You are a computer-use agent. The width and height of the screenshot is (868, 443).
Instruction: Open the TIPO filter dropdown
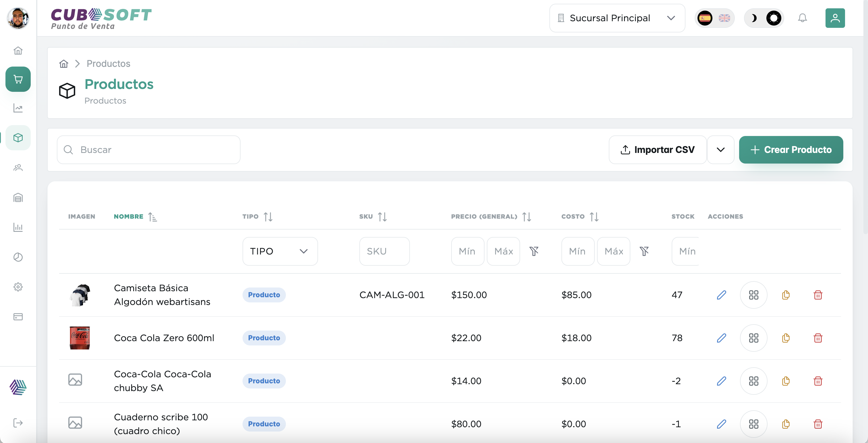click(280, 251)
